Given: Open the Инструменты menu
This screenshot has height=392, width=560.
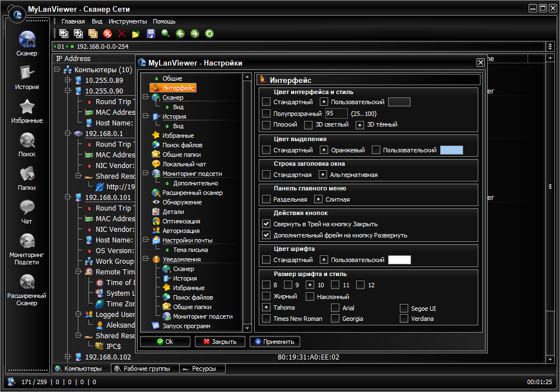Looking at the screenshot, I should [128, 21].
